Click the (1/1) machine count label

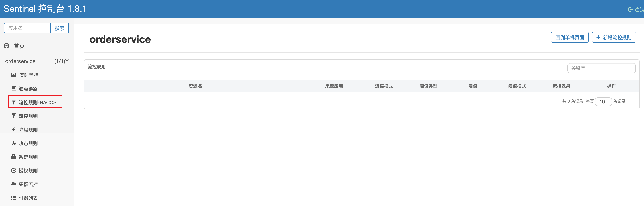(x=59, y=61)
